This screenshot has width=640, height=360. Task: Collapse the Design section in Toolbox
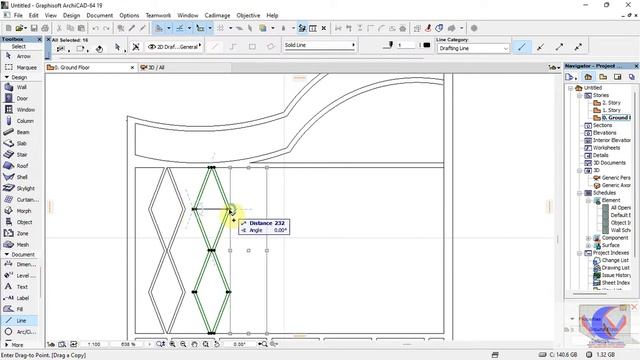pos(7,77)
